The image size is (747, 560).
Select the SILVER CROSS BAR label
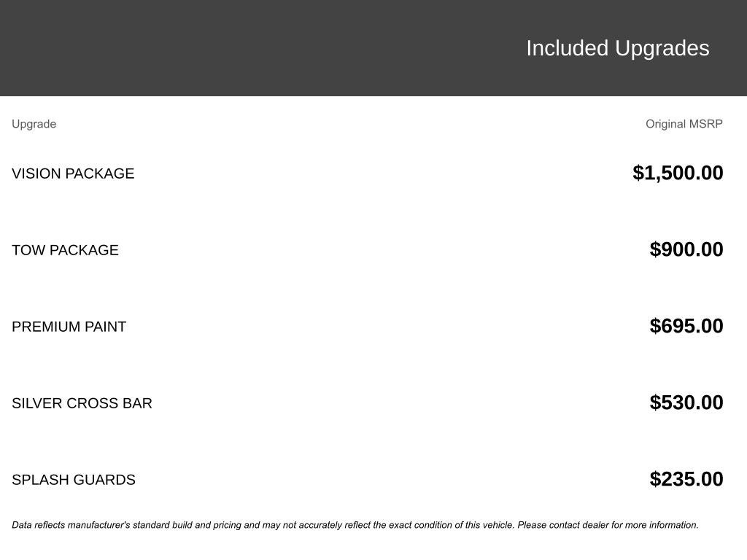[x=82, y=403]
